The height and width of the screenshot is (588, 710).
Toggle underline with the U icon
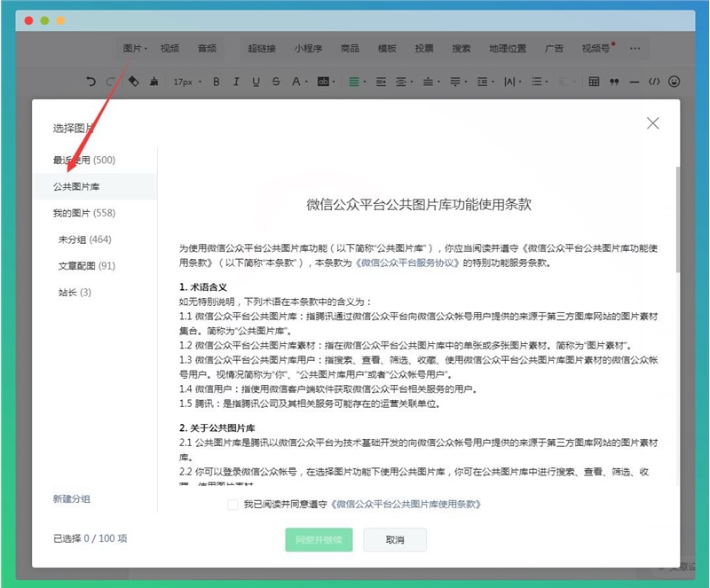point(256,82)
